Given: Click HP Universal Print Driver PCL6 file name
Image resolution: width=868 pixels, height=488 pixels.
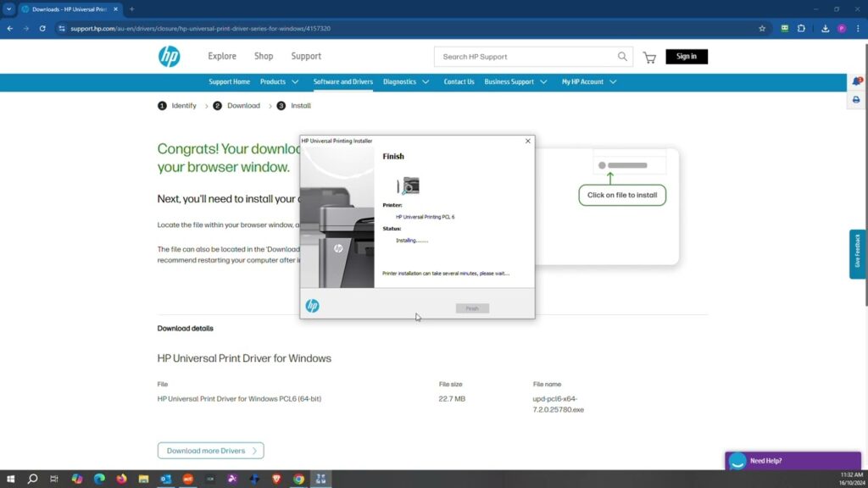Looking at the screenshot, I should (x=239, y=399).
